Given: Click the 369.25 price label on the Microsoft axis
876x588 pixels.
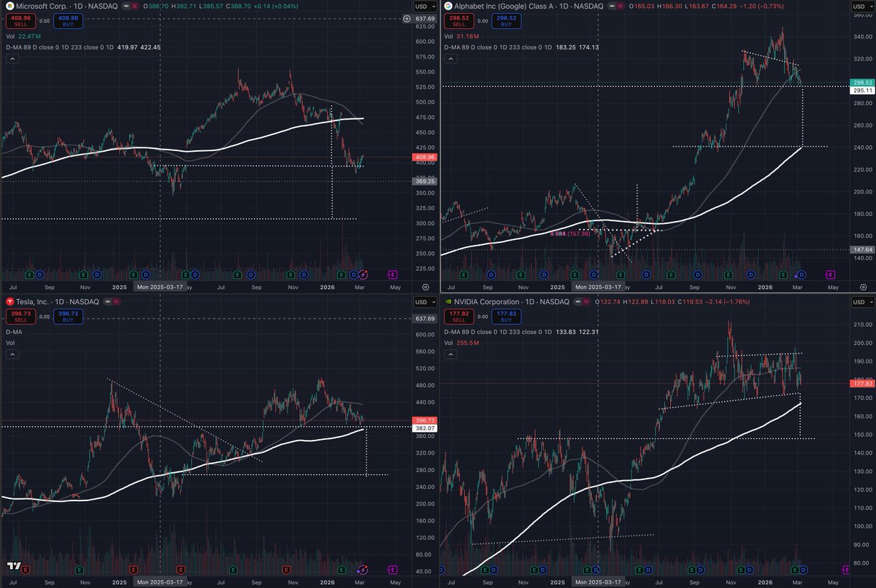Looking at the screenshot, I should pos(425,181).
